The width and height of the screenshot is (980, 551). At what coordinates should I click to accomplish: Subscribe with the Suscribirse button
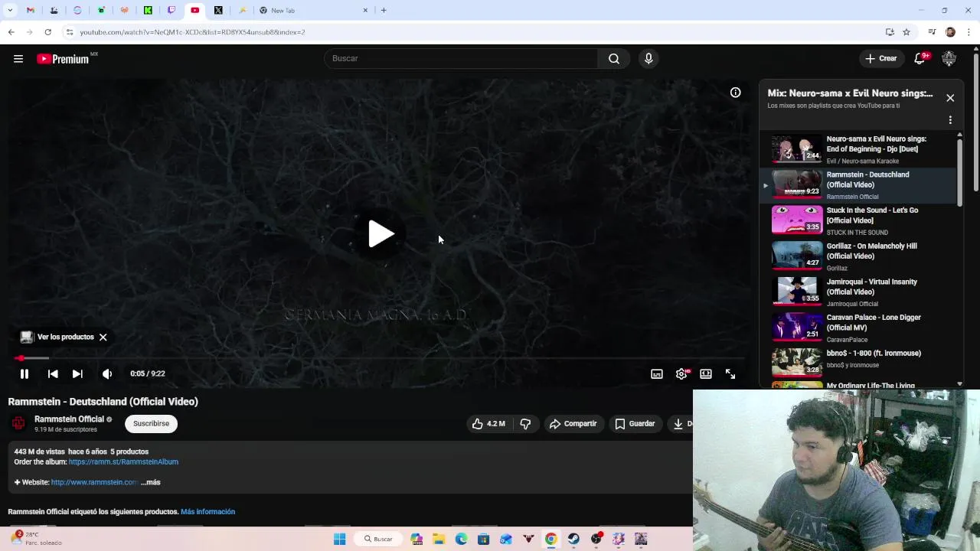[x=151, y=423]
